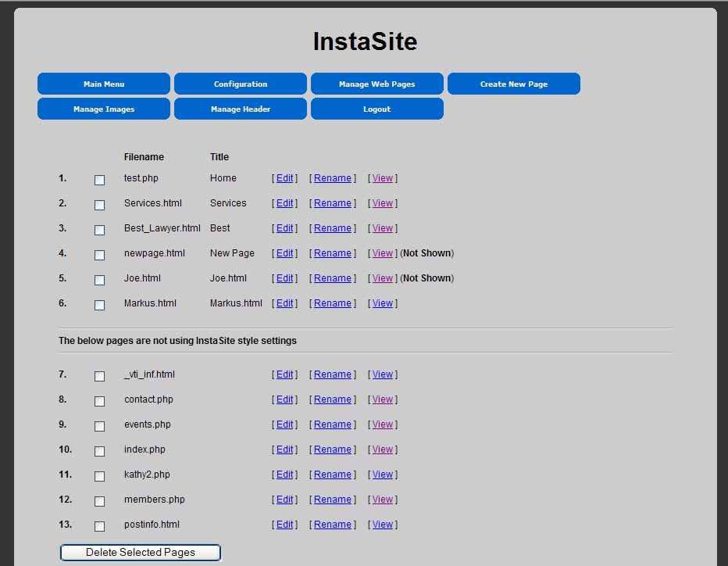Check the postinfo.html checkbox
The width and height of the screenshot is (728, 566).
(x=99, y=526)
